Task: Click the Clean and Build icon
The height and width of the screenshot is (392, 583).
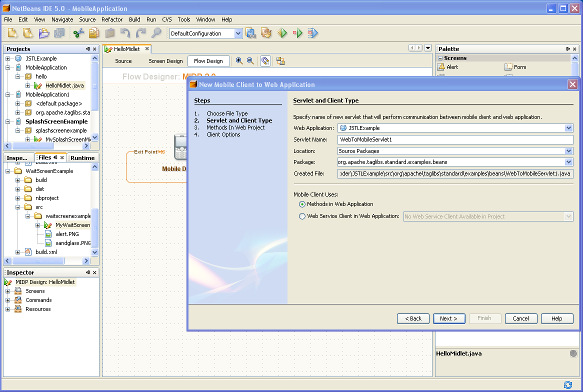Action: (266, 33)
